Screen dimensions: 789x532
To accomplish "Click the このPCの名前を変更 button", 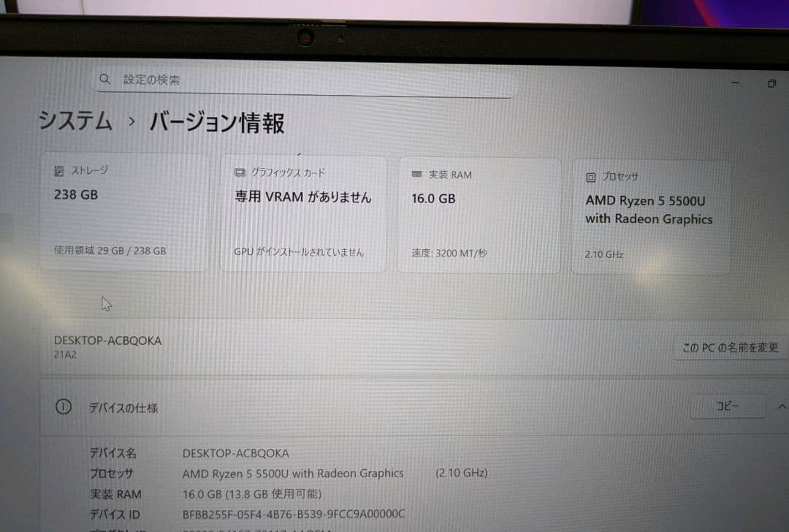I will click(x=731, y=348).
